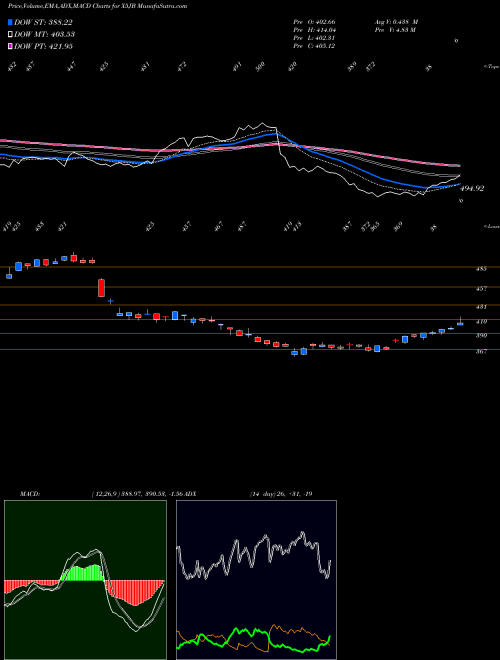The image size is (500, 660).
Task: Click the chart title mentioning MunafaSutra.com
Action: click(x=98, y=6)
